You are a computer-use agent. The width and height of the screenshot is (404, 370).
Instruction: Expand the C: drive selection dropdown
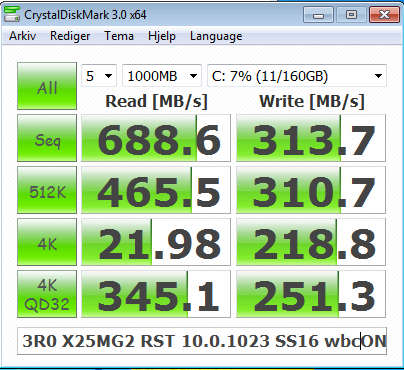pos(297,76)
